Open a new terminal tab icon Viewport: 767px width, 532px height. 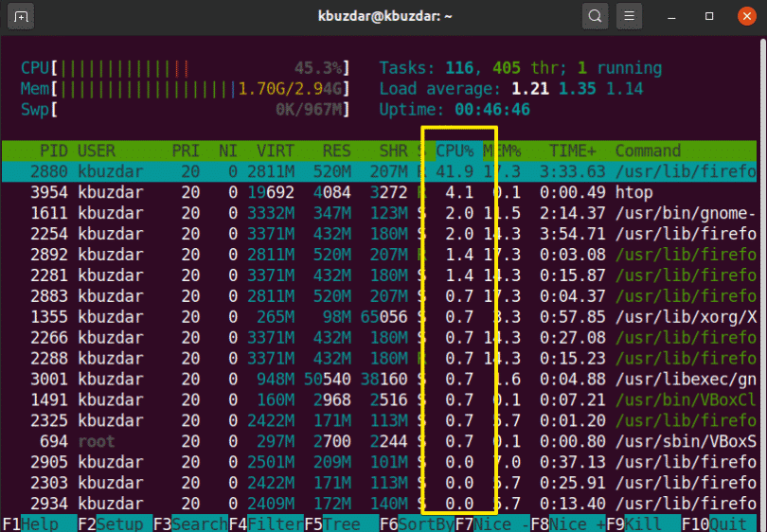(x=21, y=17)
